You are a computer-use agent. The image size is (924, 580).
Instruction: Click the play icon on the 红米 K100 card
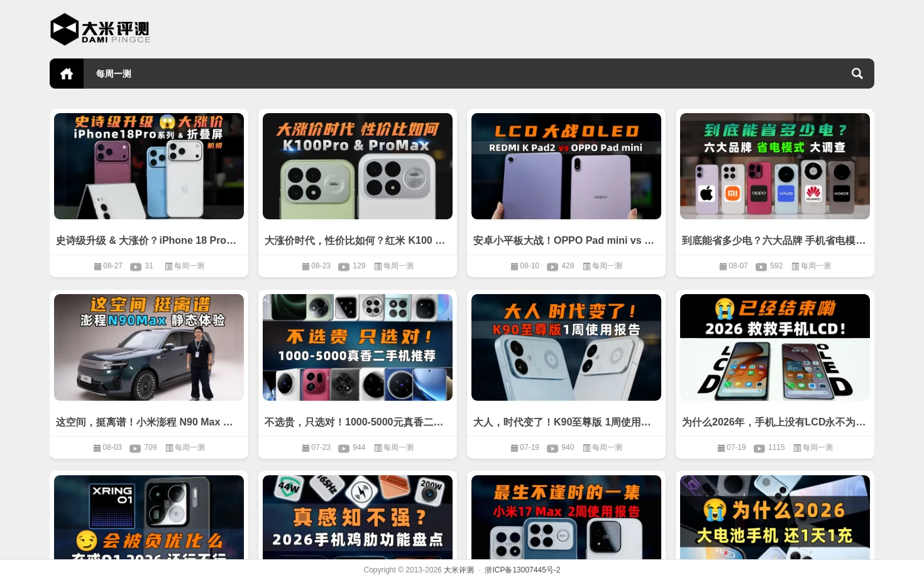(344, 266)
